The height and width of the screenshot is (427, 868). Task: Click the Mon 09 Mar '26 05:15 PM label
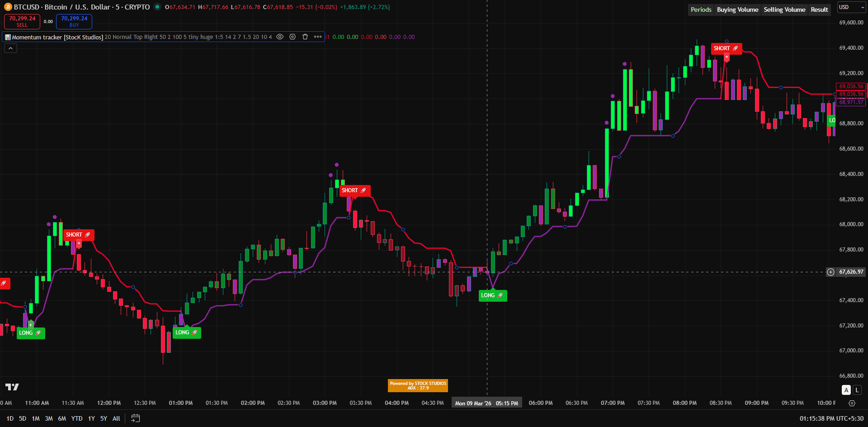[486, 403]
